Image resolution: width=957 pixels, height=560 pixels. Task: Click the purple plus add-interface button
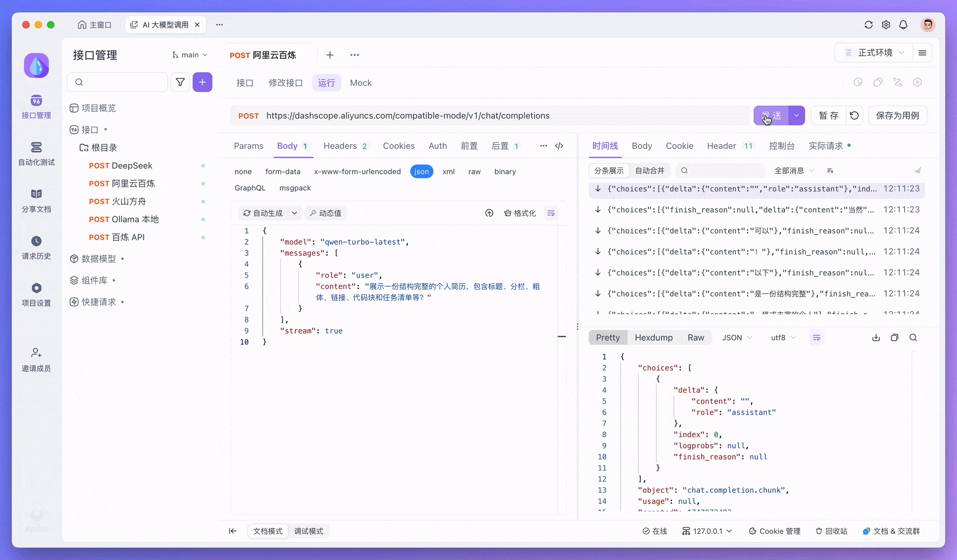point(202,82)
